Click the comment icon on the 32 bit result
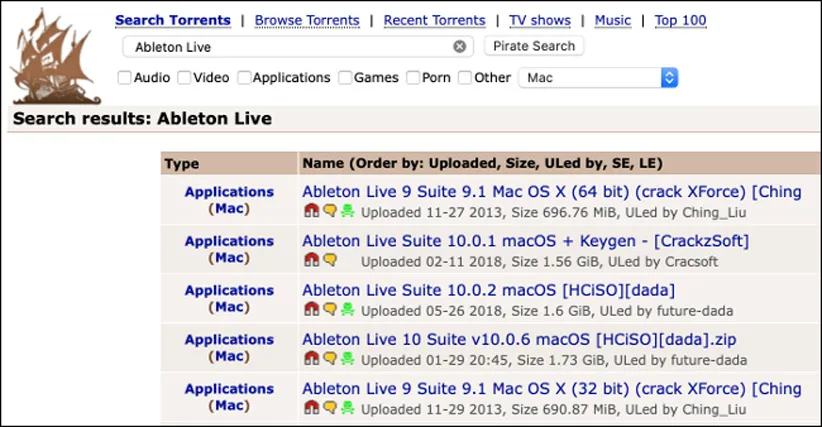Image resolution: width=822 pixels, height=427 pixels. click(x=329, y=407)
